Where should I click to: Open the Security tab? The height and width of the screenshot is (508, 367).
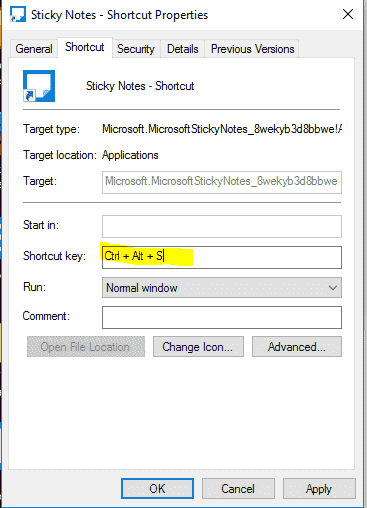[136, 49]
